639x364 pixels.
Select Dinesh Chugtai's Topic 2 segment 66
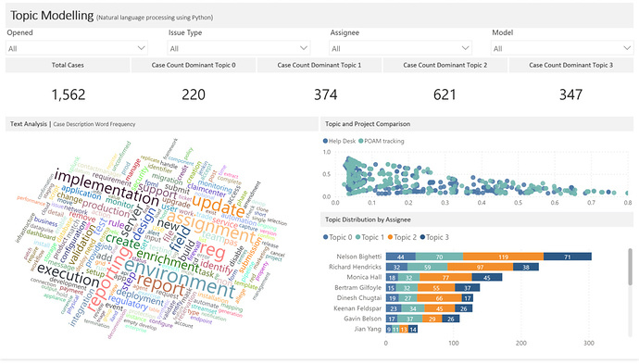coord(439,298)
